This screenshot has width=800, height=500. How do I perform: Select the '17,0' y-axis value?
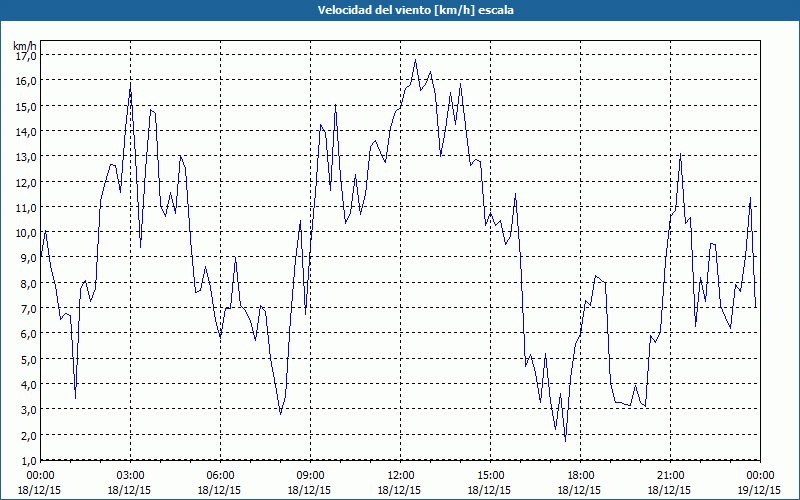pyautogui.click(x=26, y=56)
